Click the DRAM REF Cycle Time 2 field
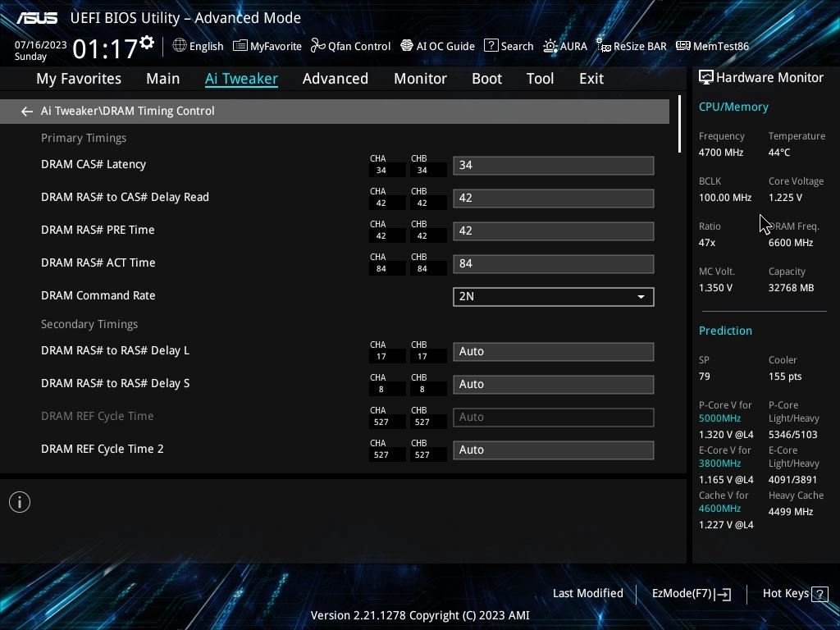Viewport: 840px width, 630px height. pyautogui.click(x=554, y=450)
